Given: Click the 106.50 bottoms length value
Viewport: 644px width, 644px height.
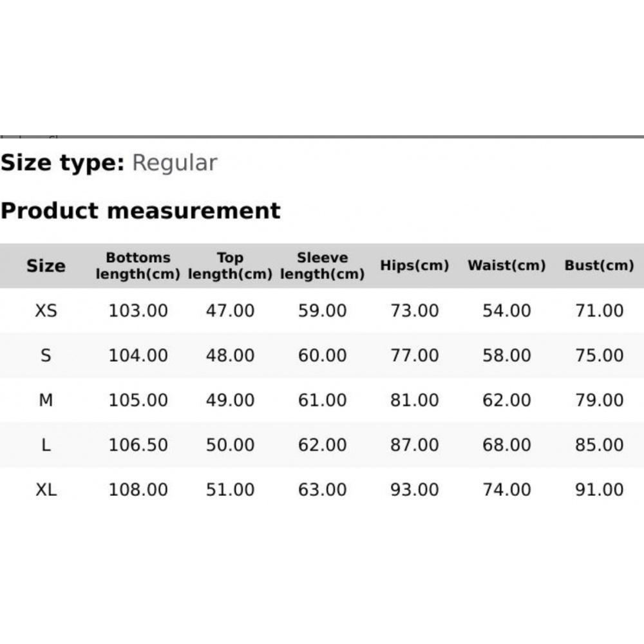Looking at the screenshot, I should [138, 445].
